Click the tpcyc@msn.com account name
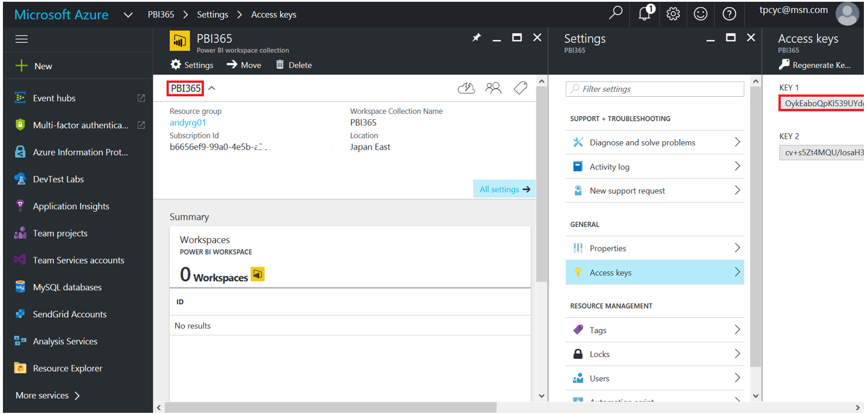Screen dimensions: 868x414 click(x=794, y=10)
